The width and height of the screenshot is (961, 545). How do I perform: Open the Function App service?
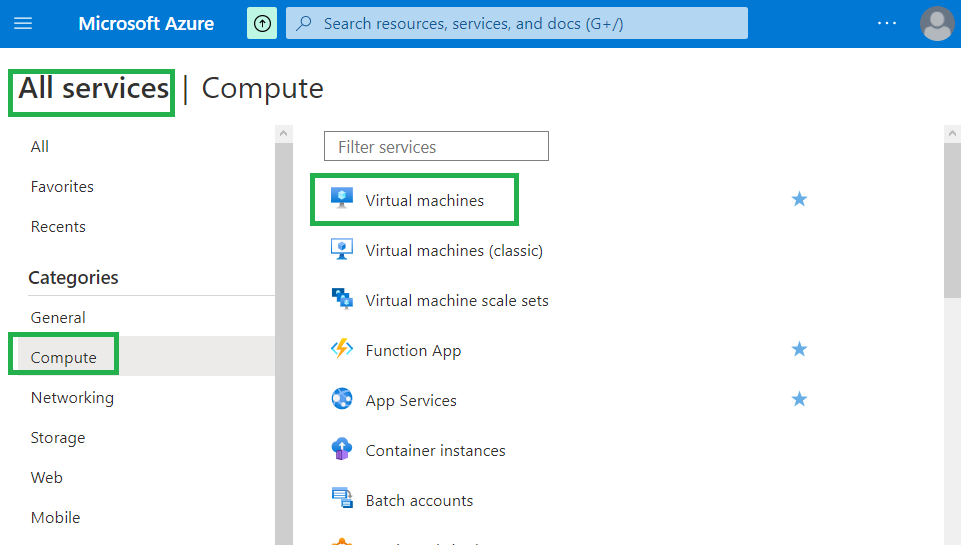click(x=413, y=351)
